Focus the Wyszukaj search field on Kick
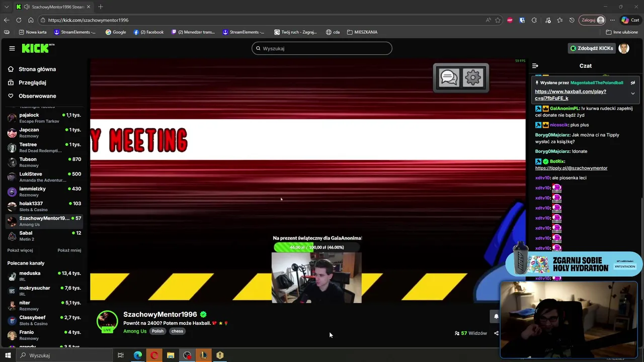The height and width of the screenshot is (362, 644). (x=322, y=48)
